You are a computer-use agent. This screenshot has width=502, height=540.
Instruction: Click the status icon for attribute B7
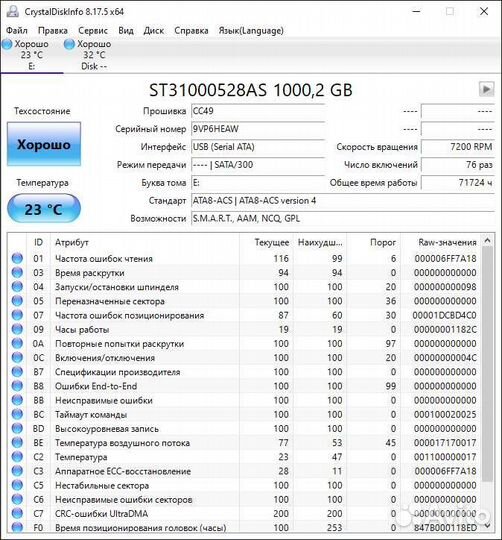click(17, 372)
